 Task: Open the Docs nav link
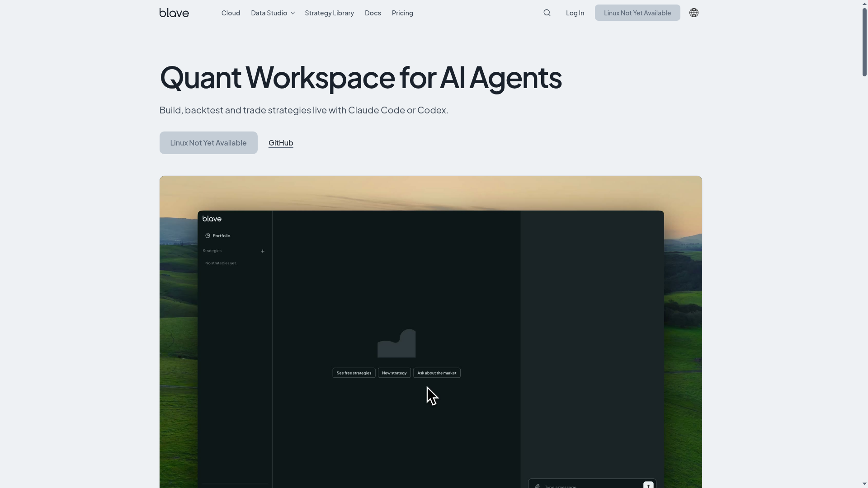click(373, 13)
